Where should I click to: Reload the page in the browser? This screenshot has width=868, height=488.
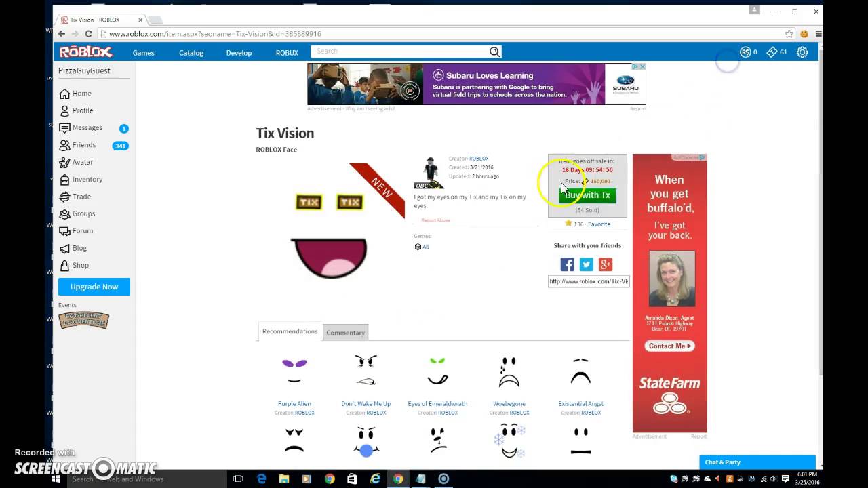point(88,34)
